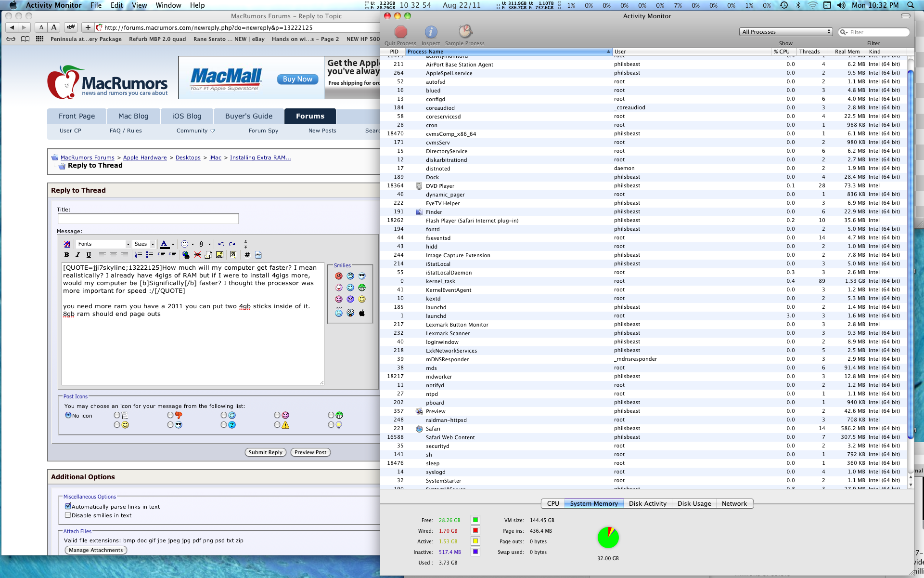Screen dimensions: 924x578
Task: Click the Inspect info icon
Action: point(431,32)
